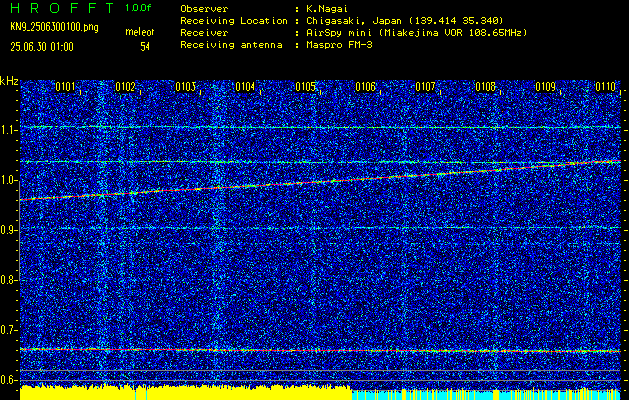Screen dimensions: 629x400
Task: Click location Chigasaki, Japan coordinates
Action: (405, 20)
